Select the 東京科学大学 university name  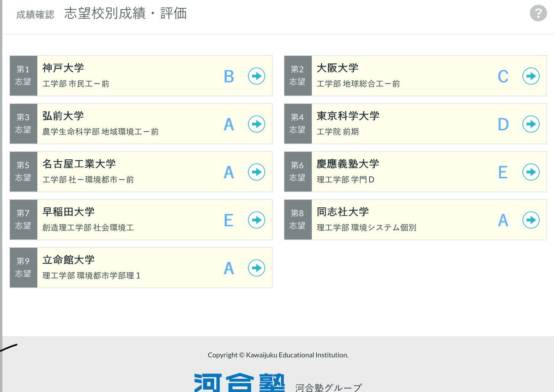[348, 116]
